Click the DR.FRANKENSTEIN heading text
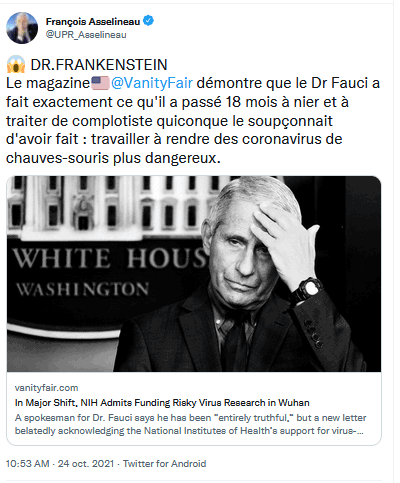Screen dimensions: 400x483 coord(99,65)
